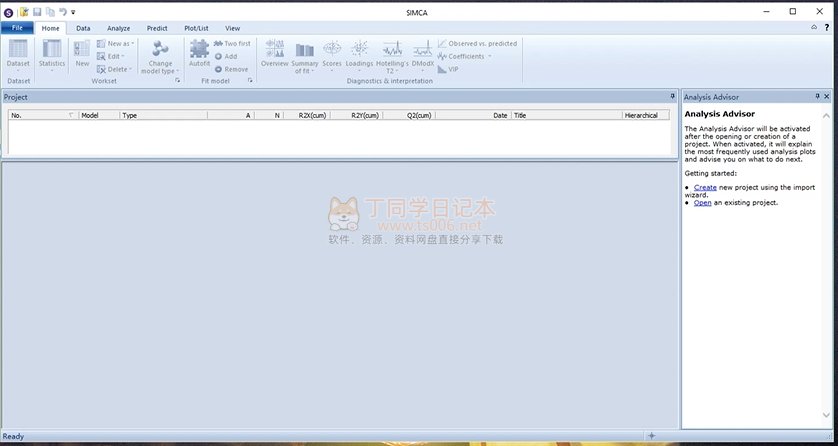This screenshot has width=838, height=446.
Task: Click the Loadings plot icon
Action: tap(359, 49)
